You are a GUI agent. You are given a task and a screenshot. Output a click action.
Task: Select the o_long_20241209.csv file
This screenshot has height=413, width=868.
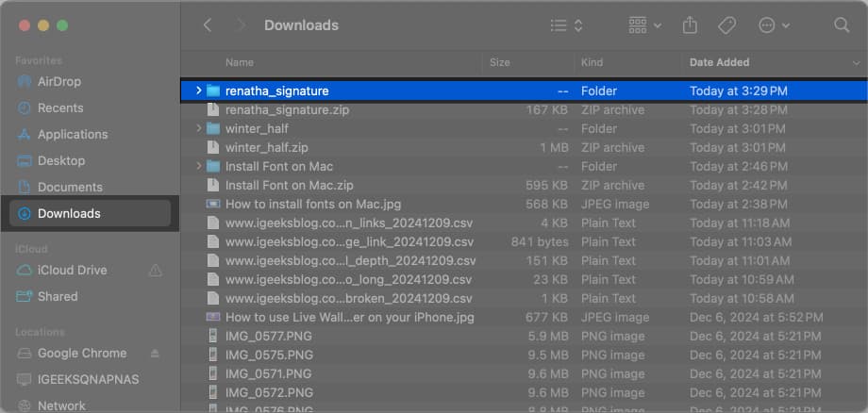(349, 279)
